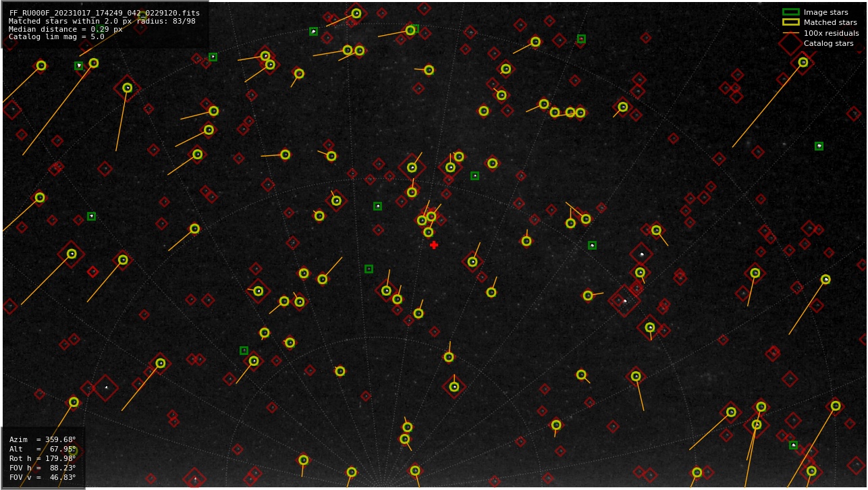
Task: Click the red diamond Catalog stars legend symbol
Action: (790, 44)
